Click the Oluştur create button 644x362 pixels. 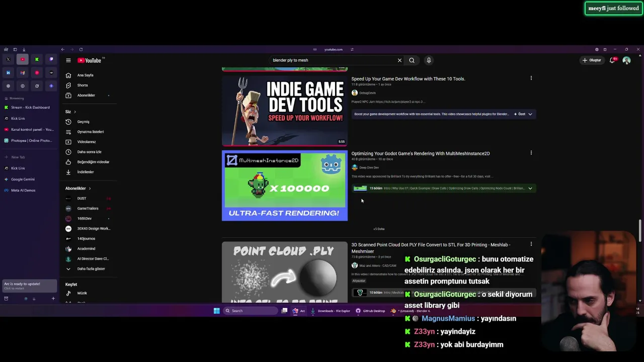tap(592, 60)
